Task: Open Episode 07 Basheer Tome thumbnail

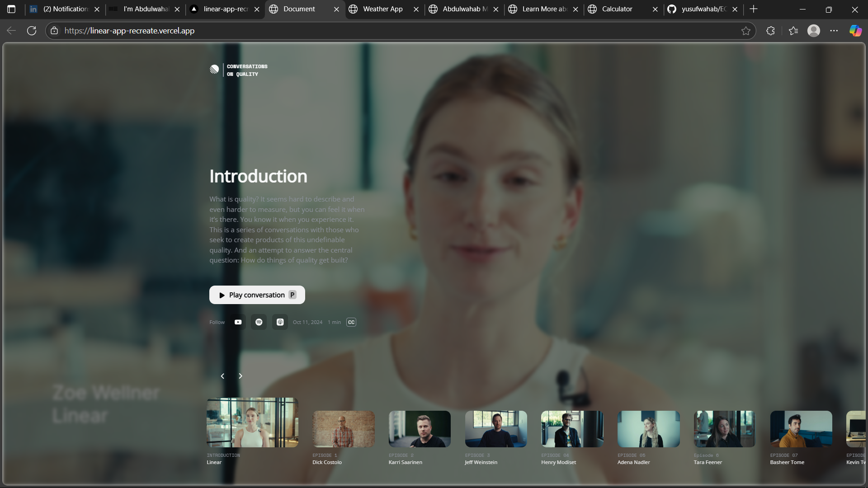Action: point(801,429)
